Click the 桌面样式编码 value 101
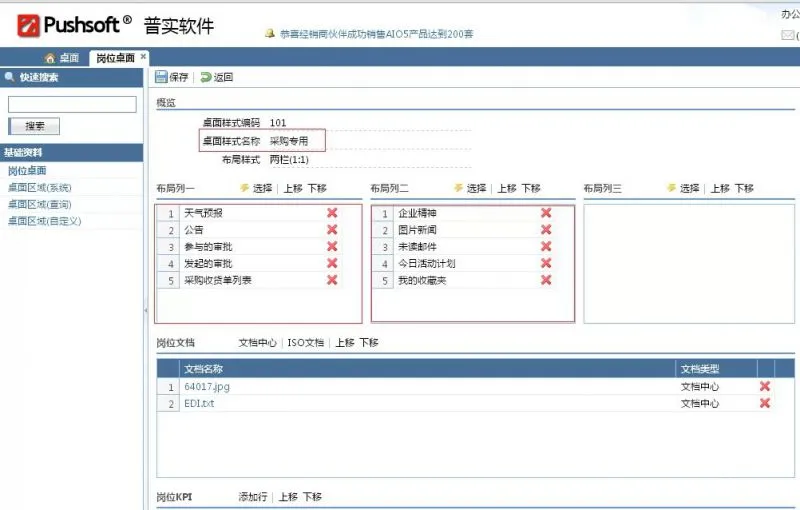Image resolution: width=800 pixels, height=510 pixels. pyautogui.click(x=278, y=122)
